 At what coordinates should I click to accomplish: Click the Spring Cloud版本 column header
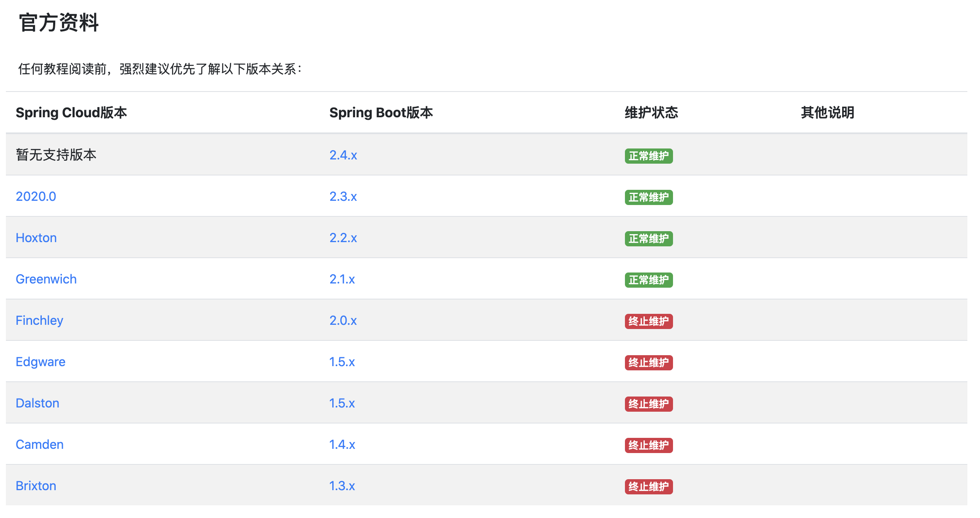point(71,113)
